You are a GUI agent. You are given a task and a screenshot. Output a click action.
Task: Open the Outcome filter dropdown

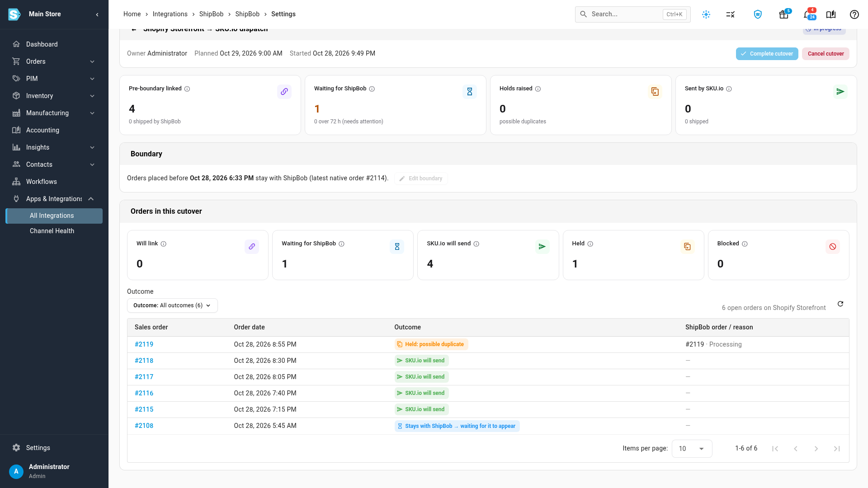click(172, 305)
